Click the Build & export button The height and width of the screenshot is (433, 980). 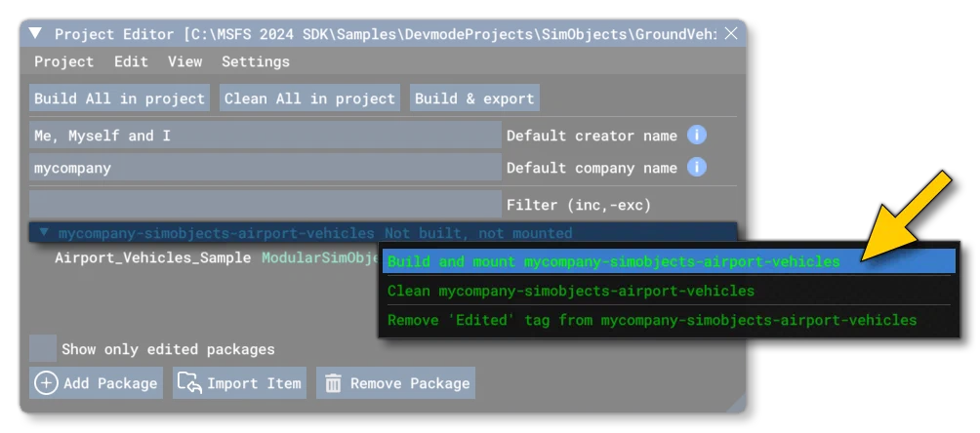[x=474, y=98]
